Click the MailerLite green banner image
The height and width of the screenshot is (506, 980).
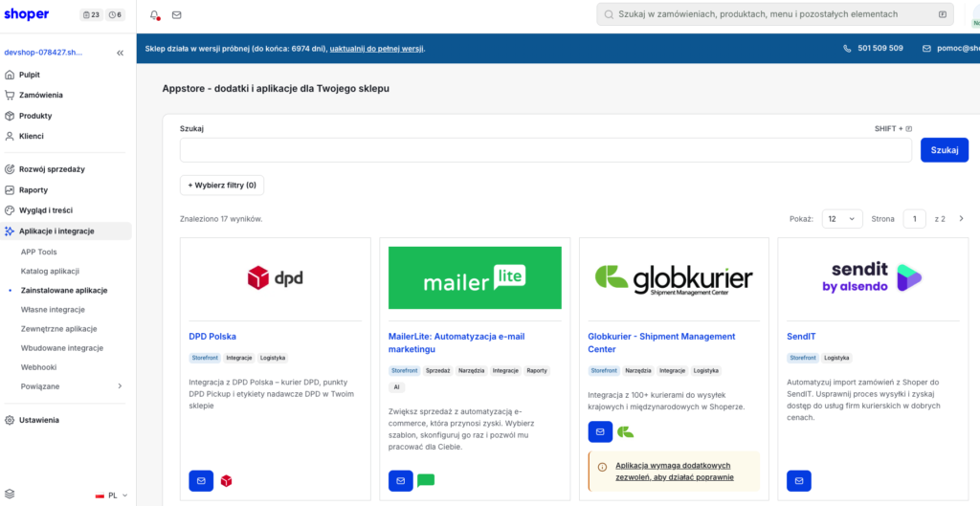click(475, 278)
